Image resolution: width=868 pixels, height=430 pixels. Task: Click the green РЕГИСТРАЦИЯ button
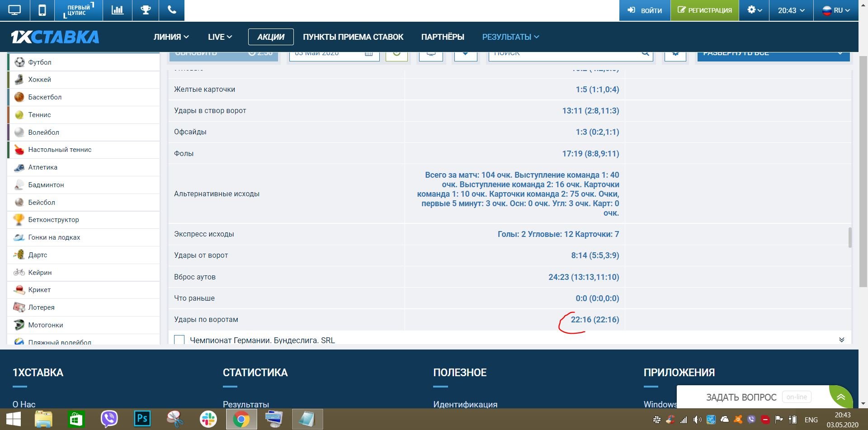[704, 10]
